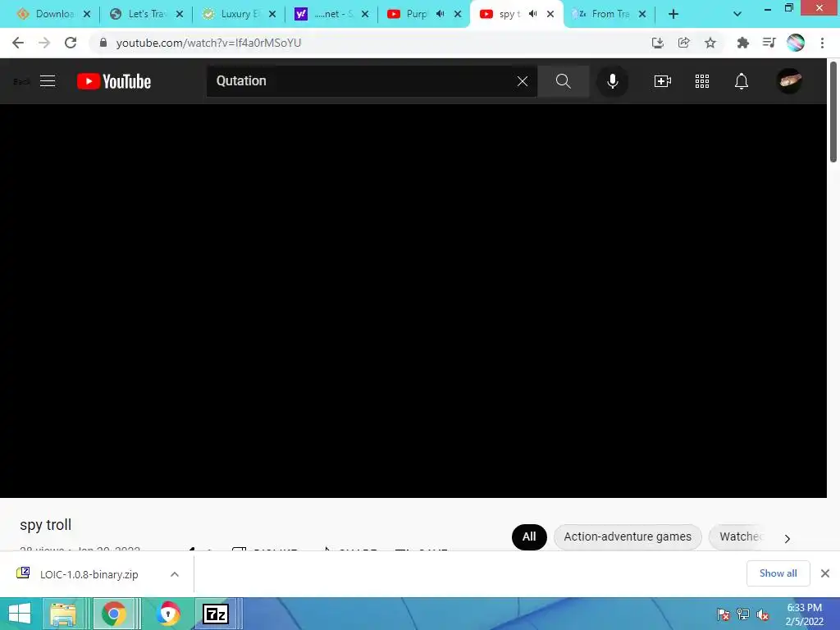Screen dimensions: 840x630
Task: Switch to the Luxury tab
Action: [239, 14]
